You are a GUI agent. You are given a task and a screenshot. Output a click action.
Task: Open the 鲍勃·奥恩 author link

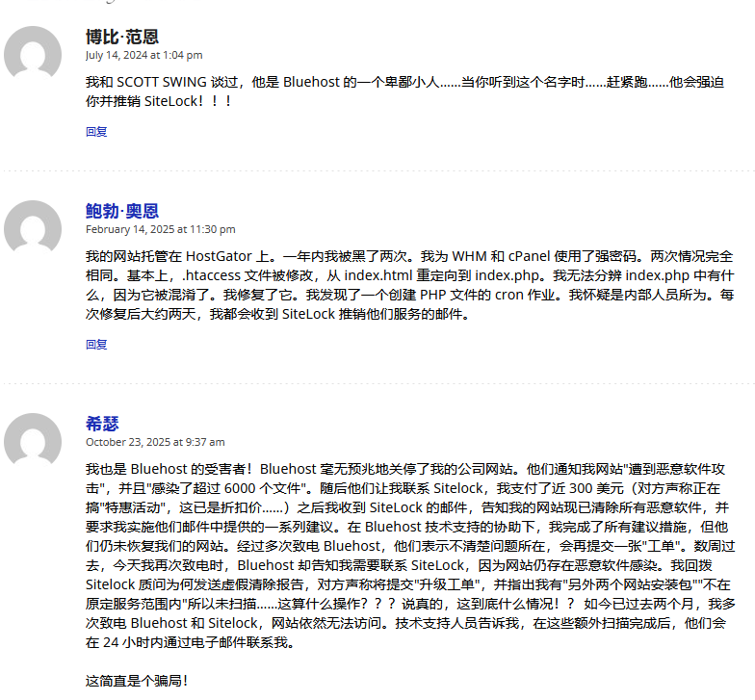pyautogui.click(x=122, y=211)
